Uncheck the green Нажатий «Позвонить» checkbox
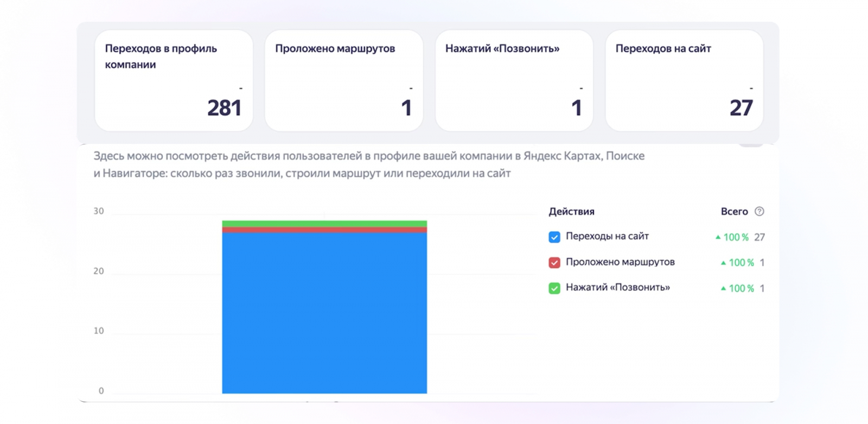The image size is (868, 424). (x=554, y=288)
